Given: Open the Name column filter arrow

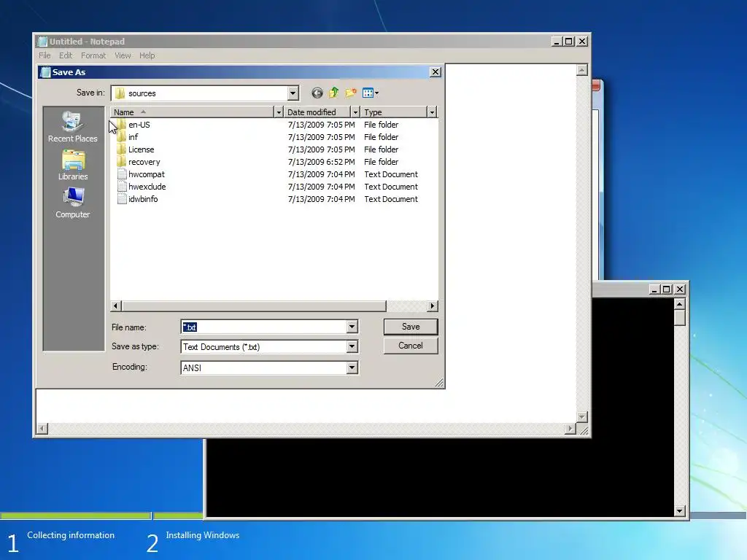Looking at the screenshot, I should [279, 112].
